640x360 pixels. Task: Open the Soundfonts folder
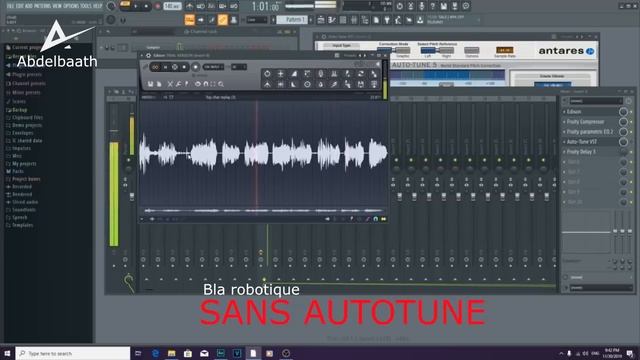[23, 210]
